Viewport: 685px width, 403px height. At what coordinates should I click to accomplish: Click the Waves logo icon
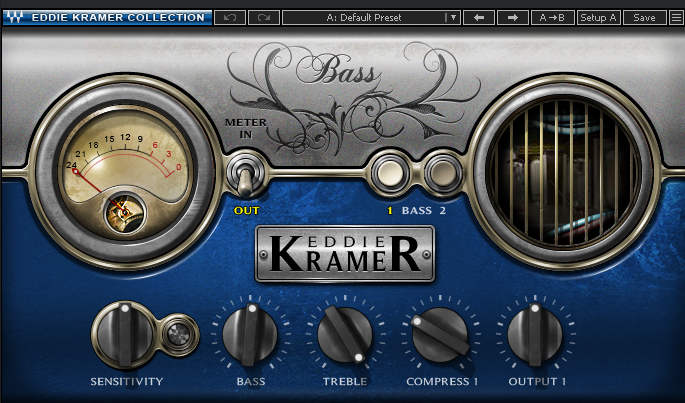coord(14,17)
